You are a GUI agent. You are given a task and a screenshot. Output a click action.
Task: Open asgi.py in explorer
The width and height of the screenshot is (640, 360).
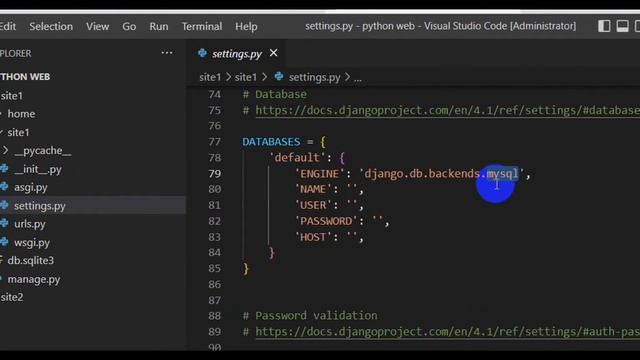coord(31,187)
